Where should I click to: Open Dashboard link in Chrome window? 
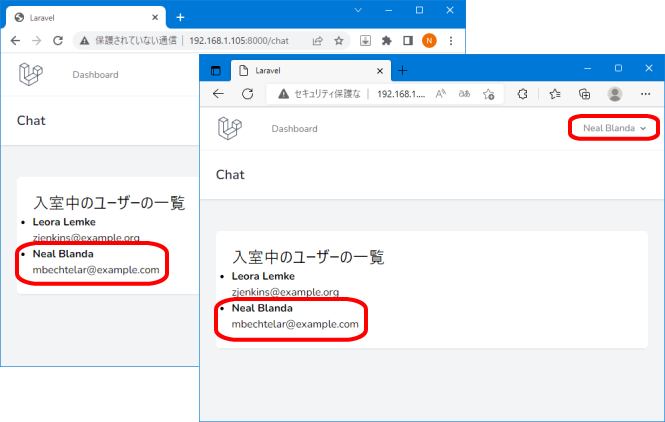point(95,75)
